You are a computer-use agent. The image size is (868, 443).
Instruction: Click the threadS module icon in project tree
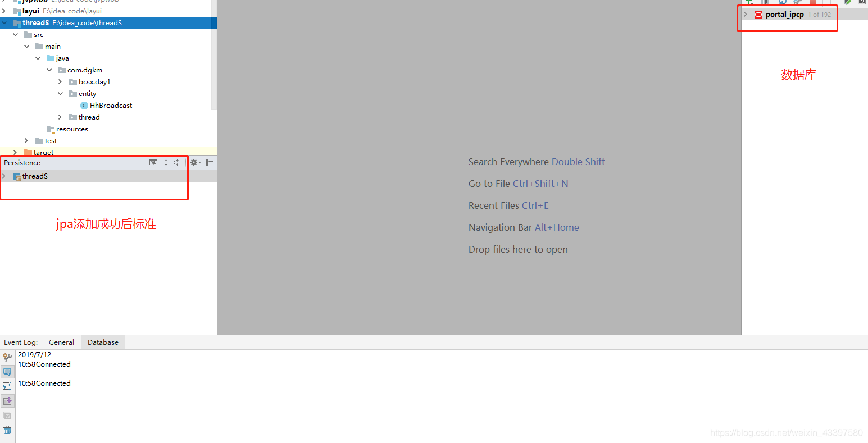[17, 23]
